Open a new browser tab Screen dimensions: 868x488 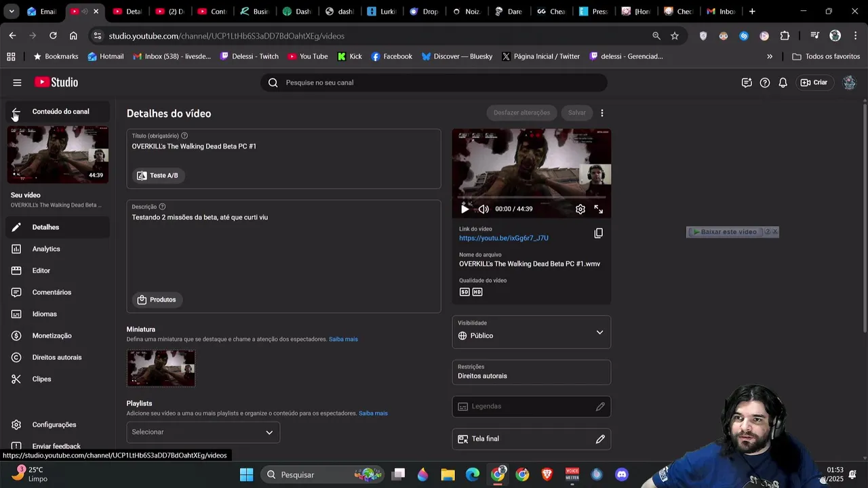pyautogui.click(x=752, y=12)
